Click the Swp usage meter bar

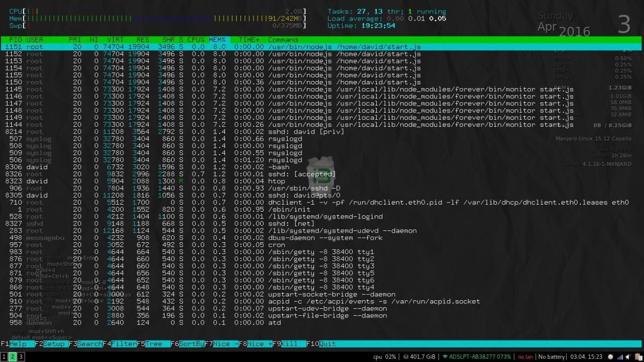[158, 25]
